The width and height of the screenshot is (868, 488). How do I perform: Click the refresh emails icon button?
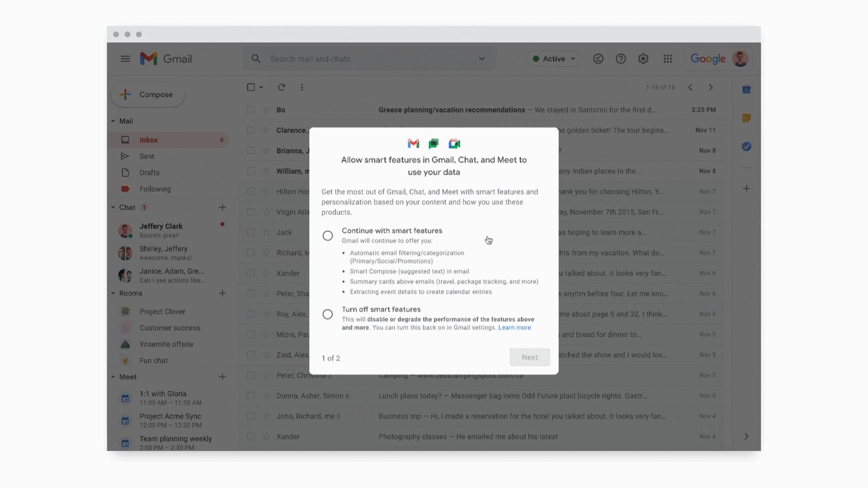(x=281, y=87)
